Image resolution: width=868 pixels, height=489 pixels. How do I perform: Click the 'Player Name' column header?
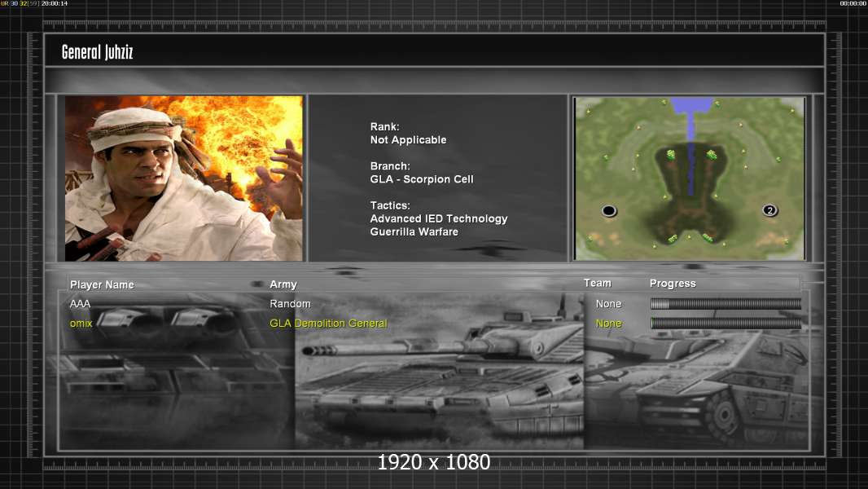click(102, 284)
